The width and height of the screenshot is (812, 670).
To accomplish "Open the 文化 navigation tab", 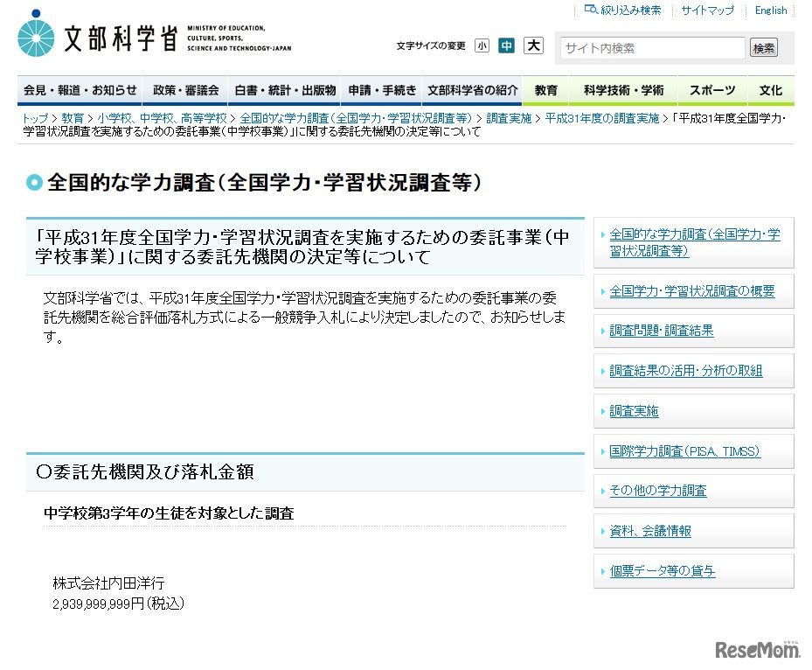I will pos(770,90).
